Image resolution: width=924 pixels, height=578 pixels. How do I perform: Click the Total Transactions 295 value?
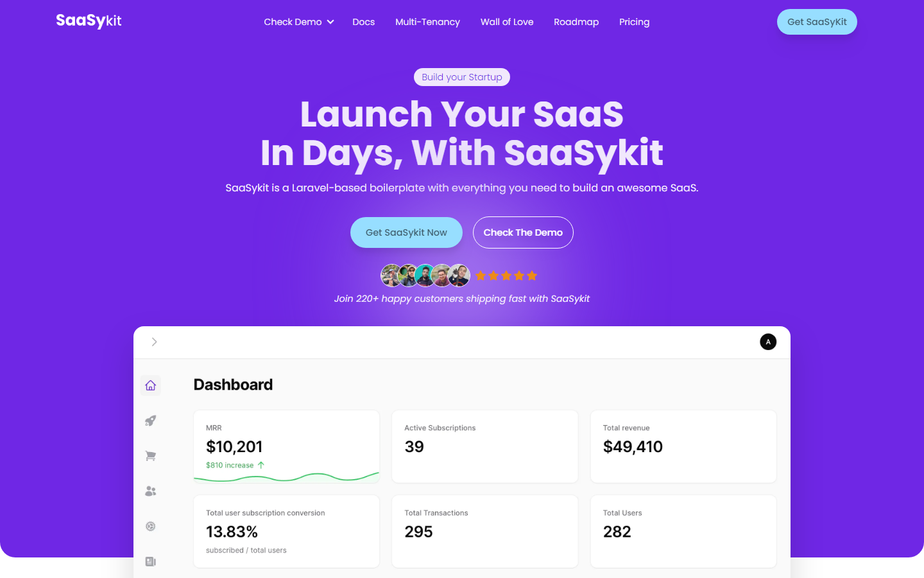pyautogui.click(x=418, y=532)
